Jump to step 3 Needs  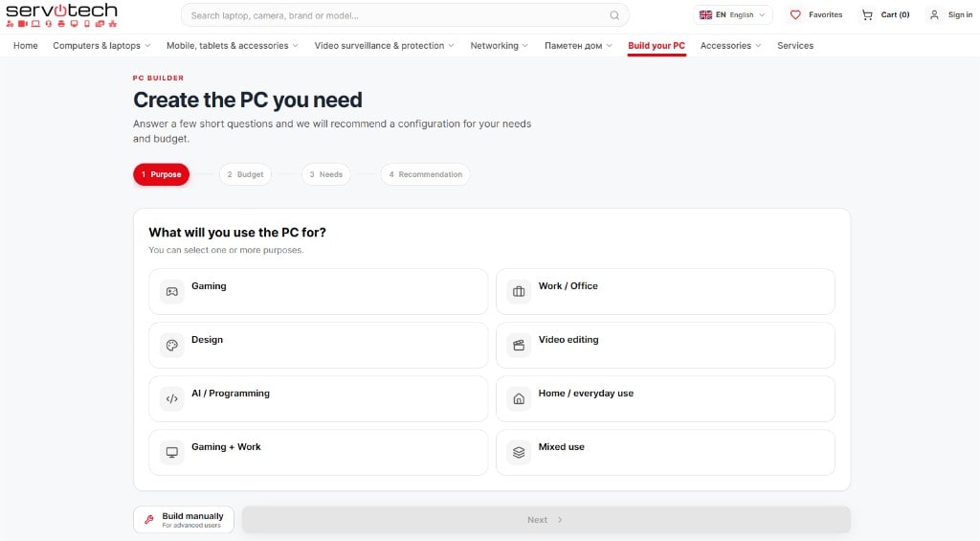pos(325,174)
